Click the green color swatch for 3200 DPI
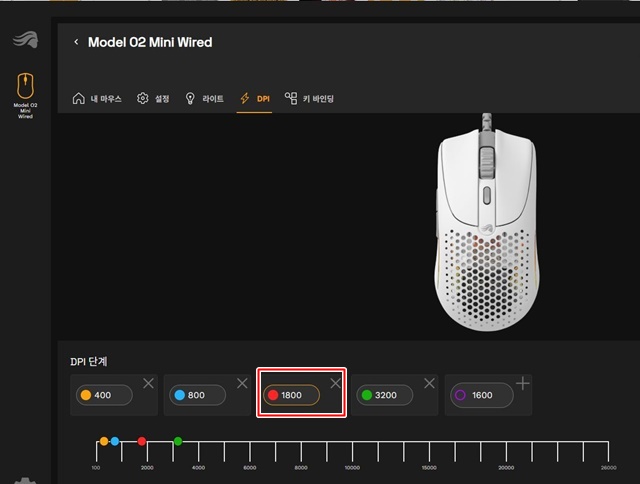 click(x=367, y=395)
